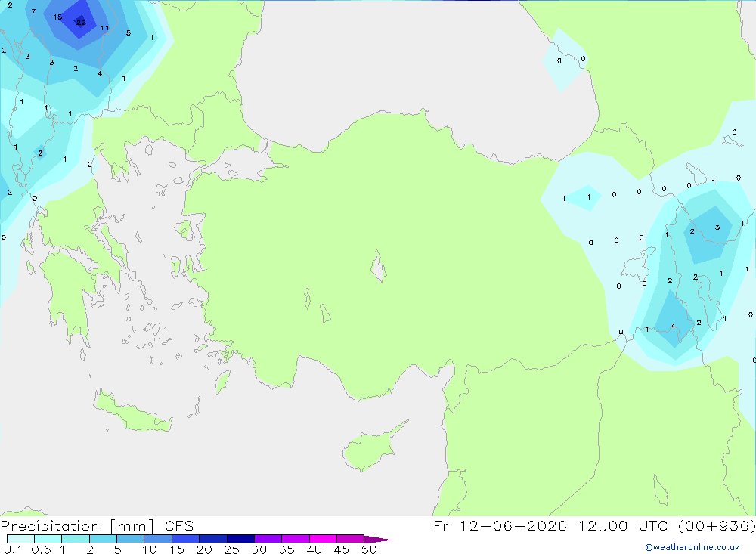Click the 40–45 mm magenta legend swatch
This screenshot has height=554, width=756.
tap(323, 539)
